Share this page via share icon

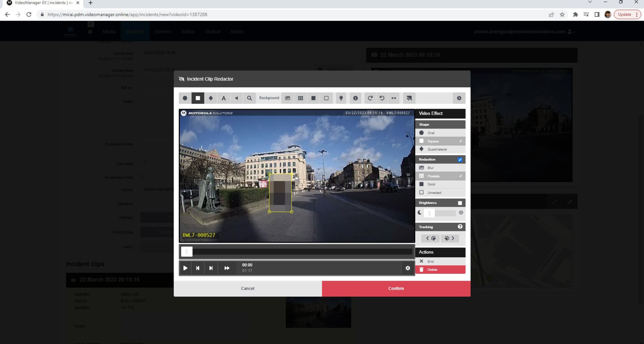tap(551, 15)
